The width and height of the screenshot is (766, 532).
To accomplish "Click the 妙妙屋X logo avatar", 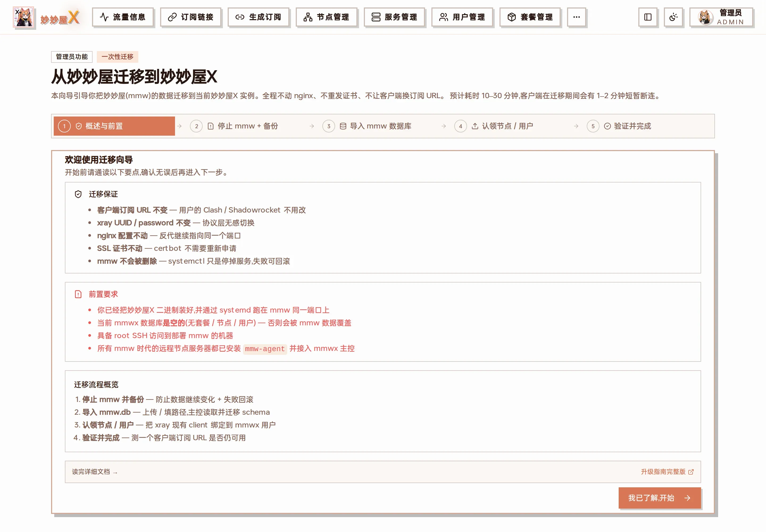I will [23, 17].
